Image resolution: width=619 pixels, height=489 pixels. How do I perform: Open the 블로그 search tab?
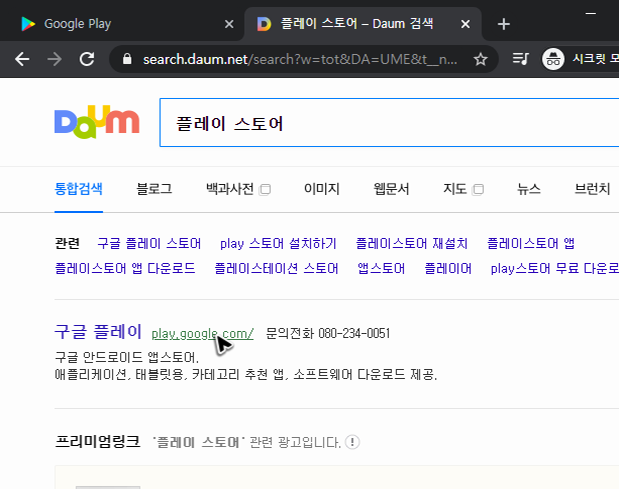154,189
